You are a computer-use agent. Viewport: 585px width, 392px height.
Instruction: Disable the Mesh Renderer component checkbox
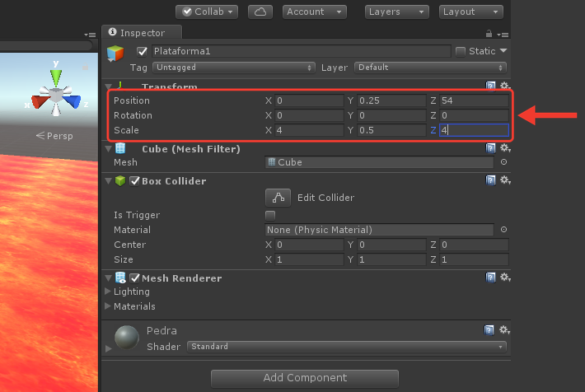coord(134,278)
